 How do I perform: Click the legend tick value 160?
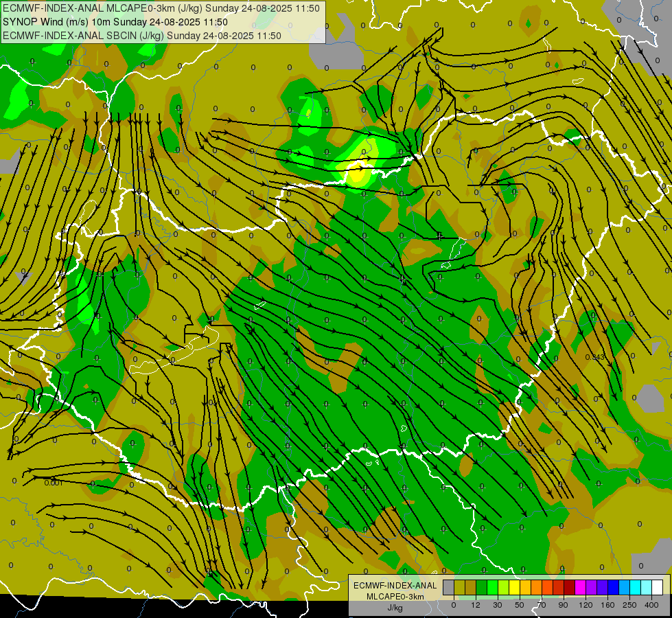tap(607, 605)
